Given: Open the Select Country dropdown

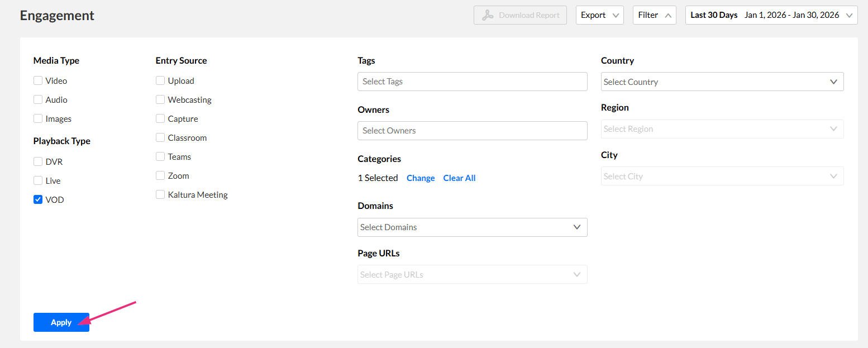Looking at the screenshot, I should coord(722,82).
